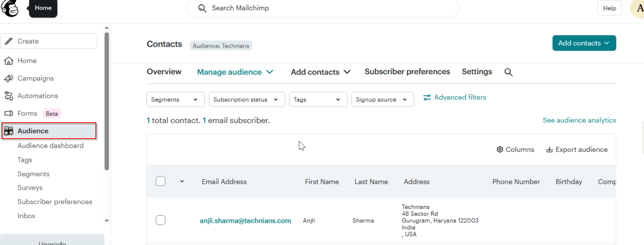This screenshot has width=644, height=245.
Task: Click the Columns gear icon
Action: coord(500,149)
